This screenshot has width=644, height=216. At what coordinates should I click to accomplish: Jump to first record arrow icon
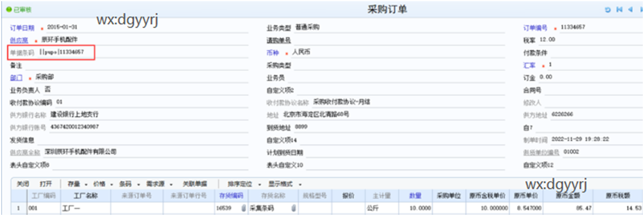[619, 9]
